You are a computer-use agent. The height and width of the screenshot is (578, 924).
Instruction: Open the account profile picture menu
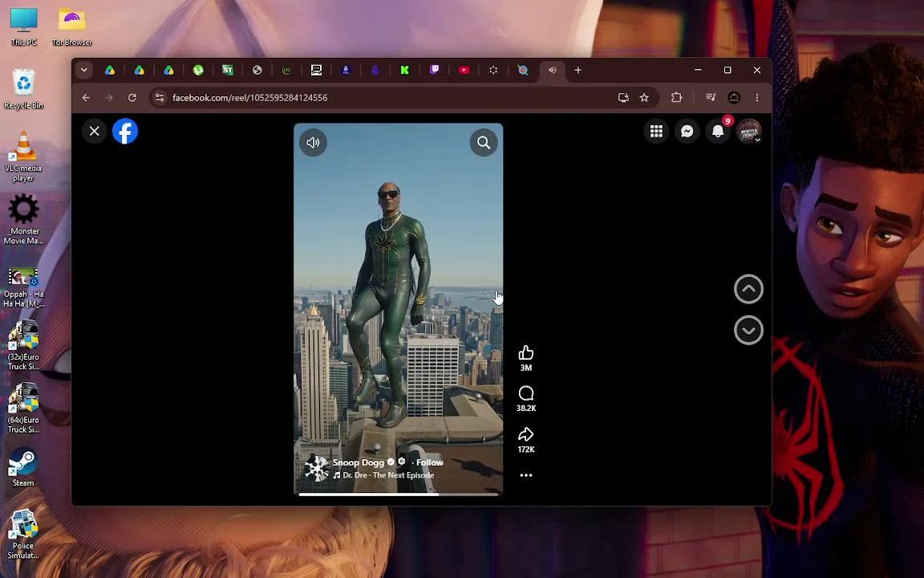coord(748,131)
